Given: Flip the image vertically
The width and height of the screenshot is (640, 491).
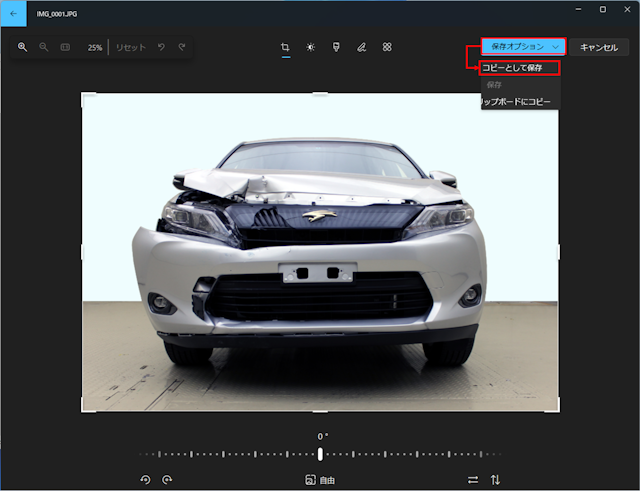Looking at the screenshot, I should [x=495, y=480].
